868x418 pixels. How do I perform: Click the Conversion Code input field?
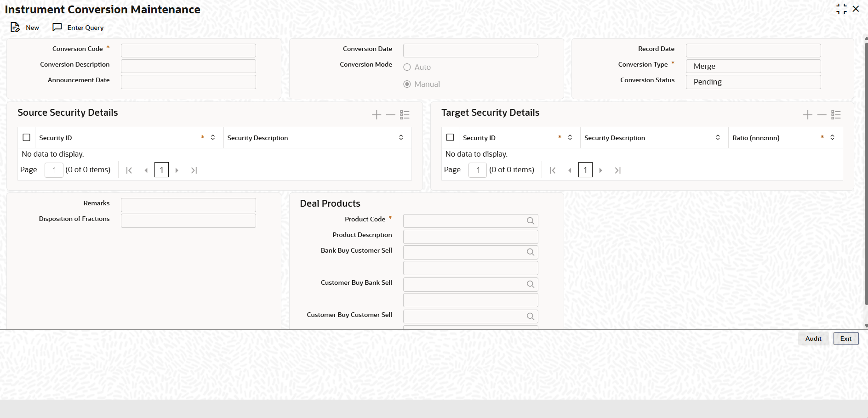pyautogui.click(x=188, y=51)
